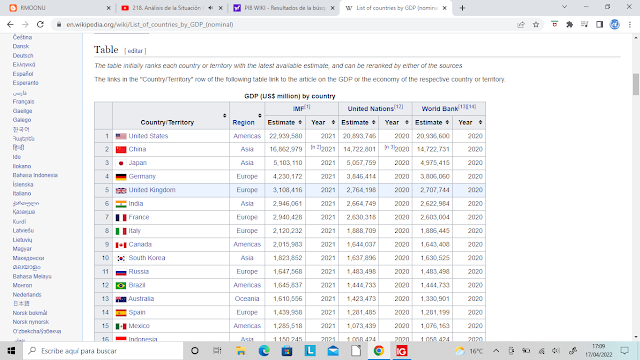Sort table by Country/Territory column
This screenshot has width=640, height=360.
tap(224, 116)
